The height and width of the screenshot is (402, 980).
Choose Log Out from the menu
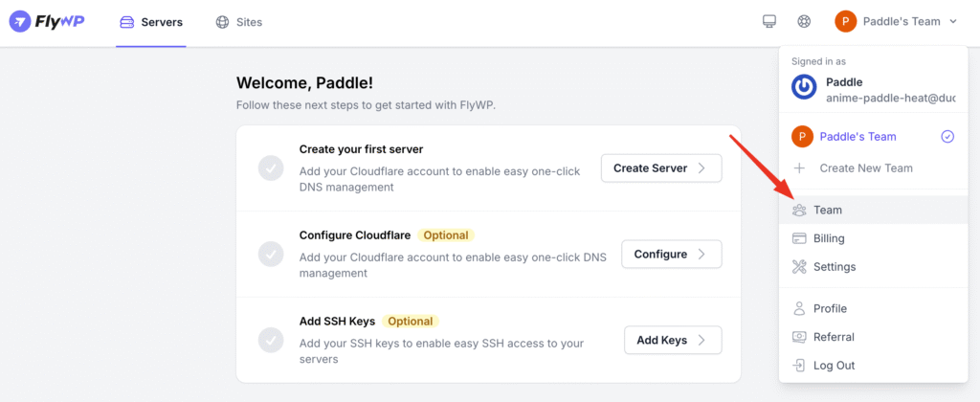coord(873,366)
